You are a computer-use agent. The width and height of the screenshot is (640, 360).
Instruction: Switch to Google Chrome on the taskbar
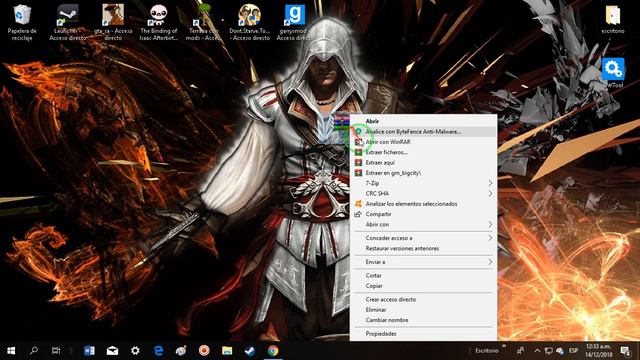pyautogui.click(x=273, y=351)
